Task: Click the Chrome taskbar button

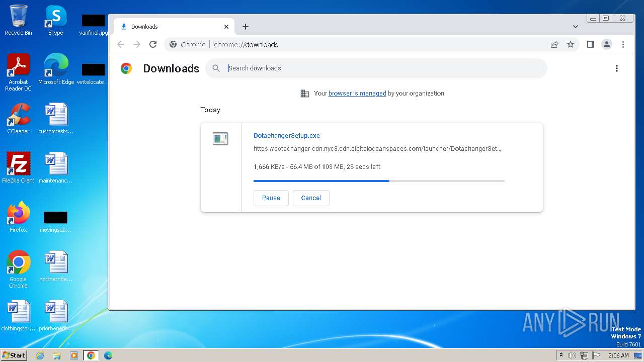Action: [x=91, y=355]
